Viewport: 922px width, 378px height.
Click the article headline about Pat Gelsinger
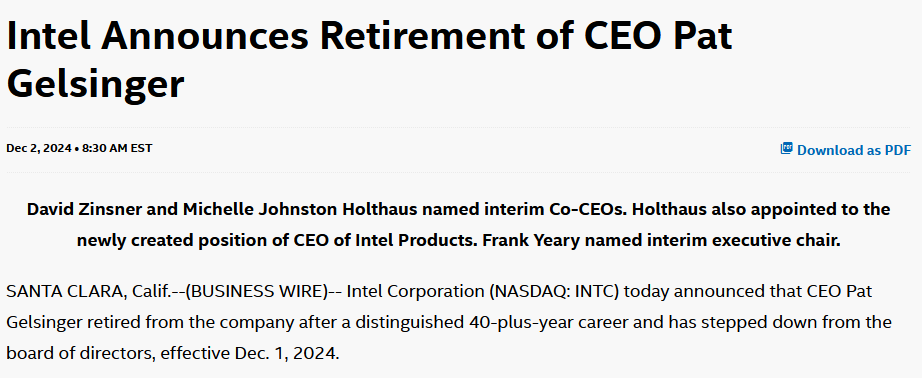pyautogui.click(x=369, y=59)
